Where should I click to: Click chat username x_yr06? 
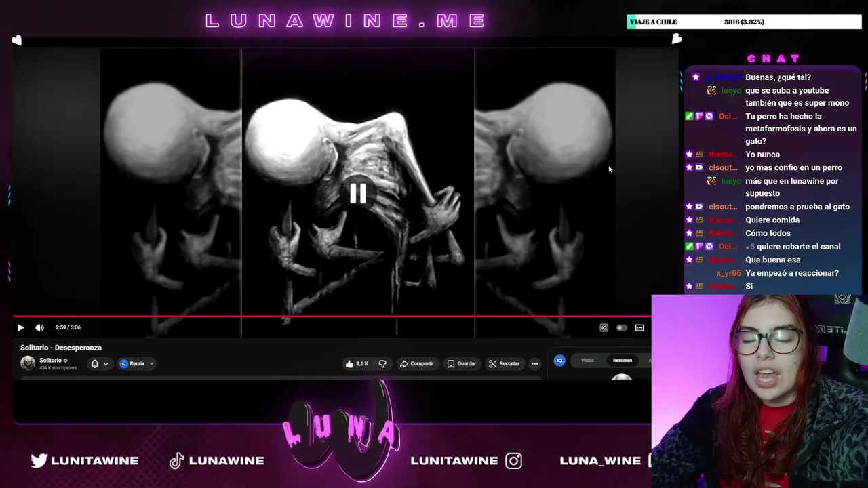[x=729, y=273]
